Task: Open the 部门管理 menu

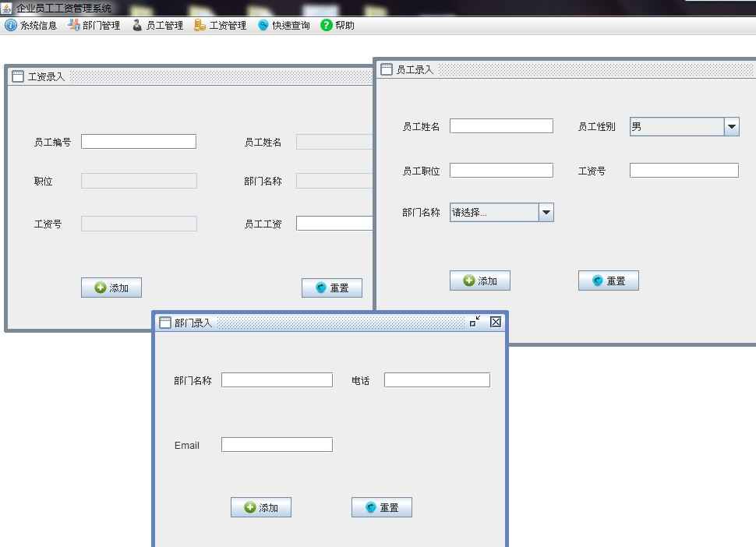Action: [94, 25]
